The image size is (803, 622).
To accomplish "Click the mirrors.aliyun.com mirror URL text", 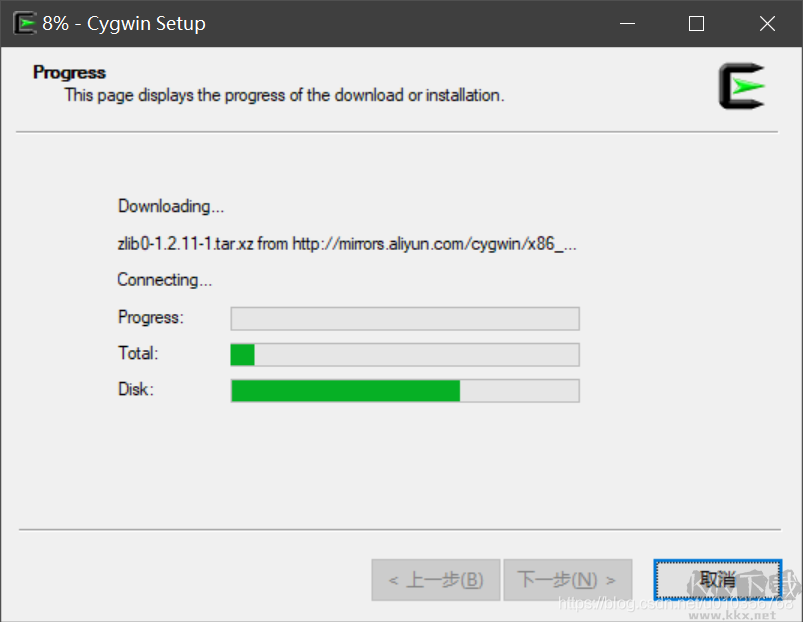I will 420,243.
